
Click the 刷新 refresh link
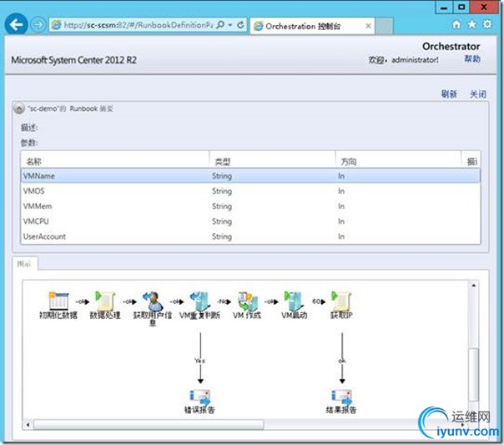[x=449, y=94]
